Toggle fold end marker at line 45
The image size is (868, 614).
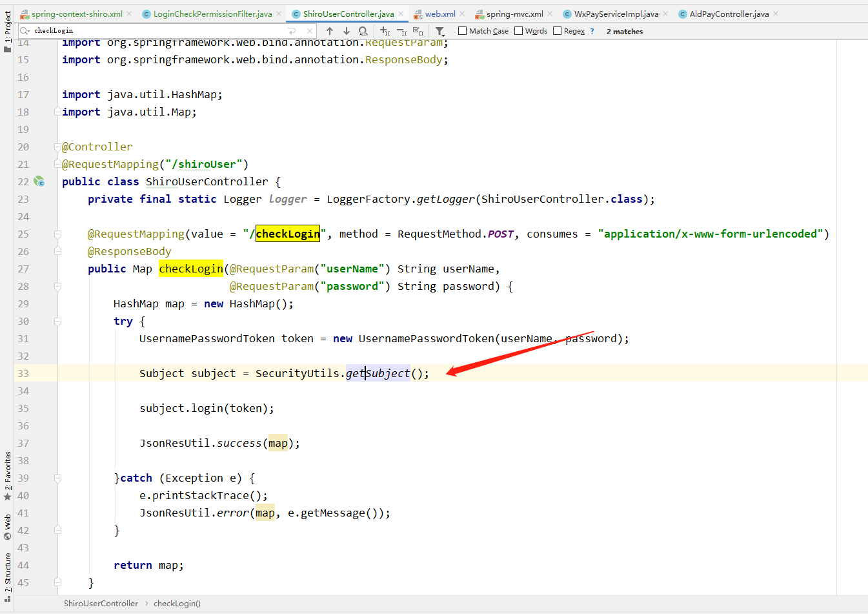click(x=57, y=582)
